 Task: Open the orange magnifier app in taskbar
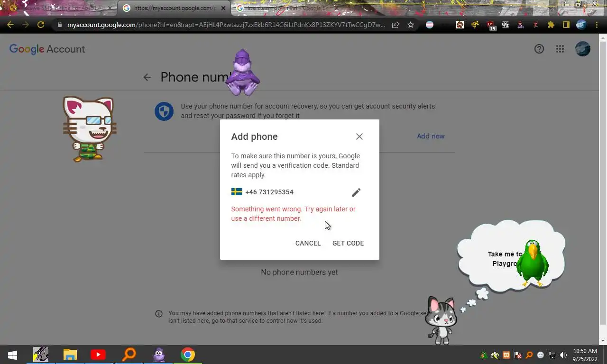[x=129, y=355]
